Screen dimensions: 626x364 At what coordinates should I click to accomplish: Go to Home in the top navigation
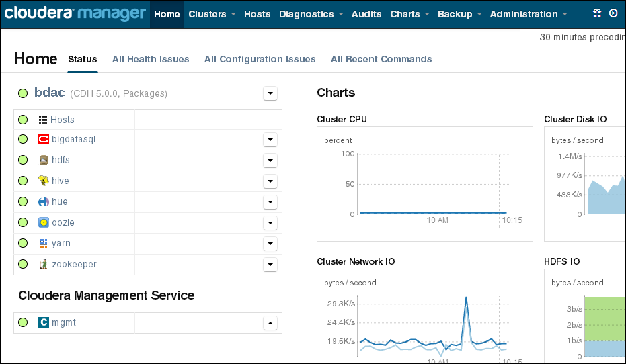pos(167,14)
